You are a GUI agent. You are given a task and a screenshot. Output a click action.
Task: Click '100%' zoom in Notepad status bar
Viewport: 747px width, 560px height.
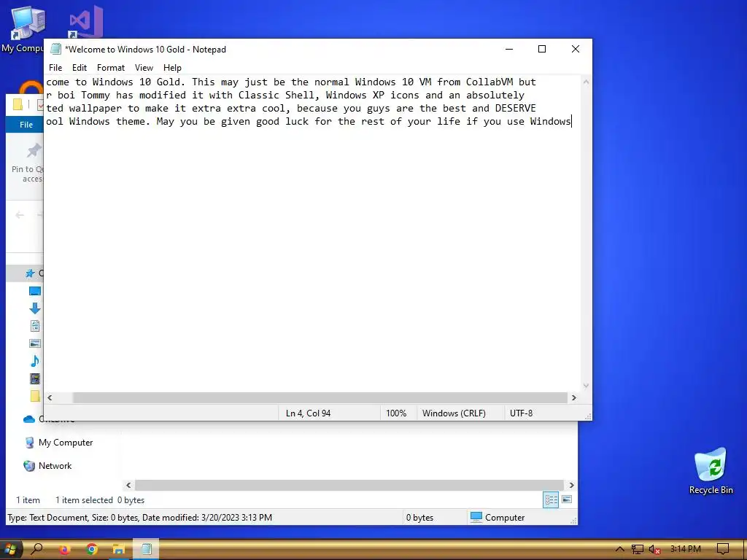point(396,413)
